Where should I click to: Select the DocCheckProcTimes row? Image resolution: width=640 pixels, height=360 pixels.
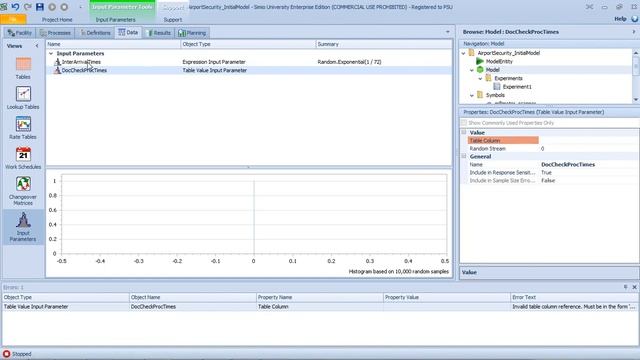pyautogui.click(x=249, y=70)
